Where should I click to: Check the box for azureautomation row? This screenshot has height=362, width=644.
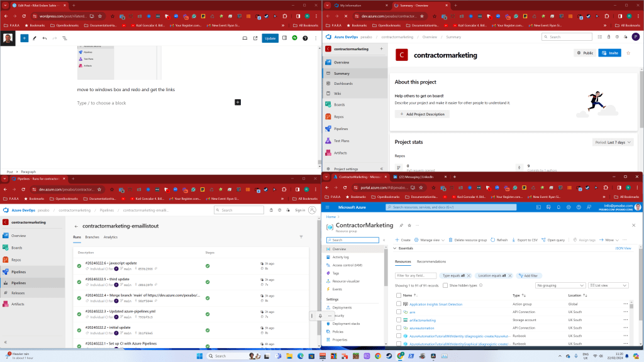tap(398, 328)
